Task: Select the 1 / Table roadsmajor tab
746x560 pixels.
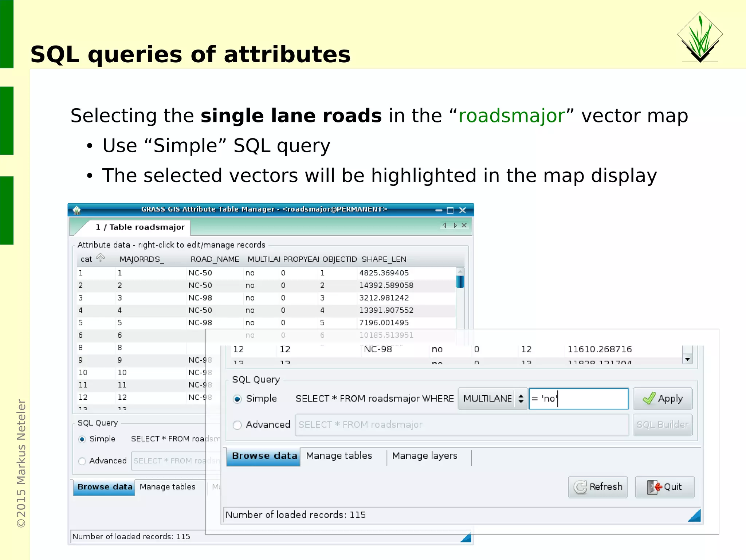Action: [x=140, y=227]
